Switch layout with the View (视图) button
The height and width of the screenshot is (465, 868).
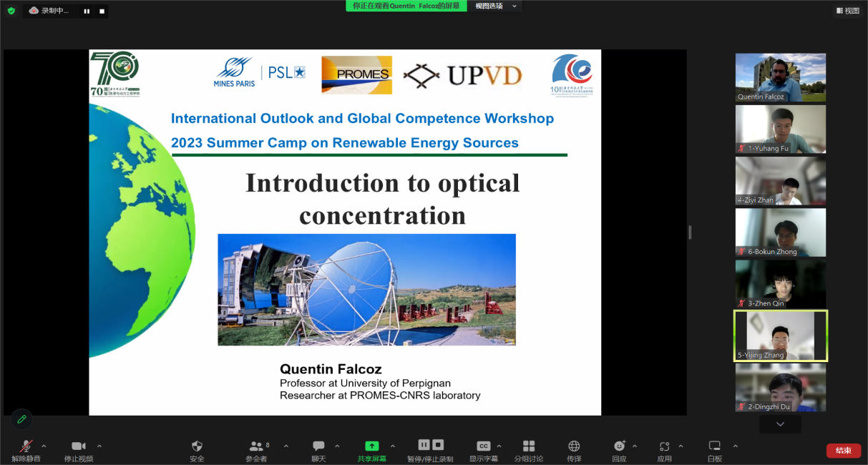coord(847,11)
